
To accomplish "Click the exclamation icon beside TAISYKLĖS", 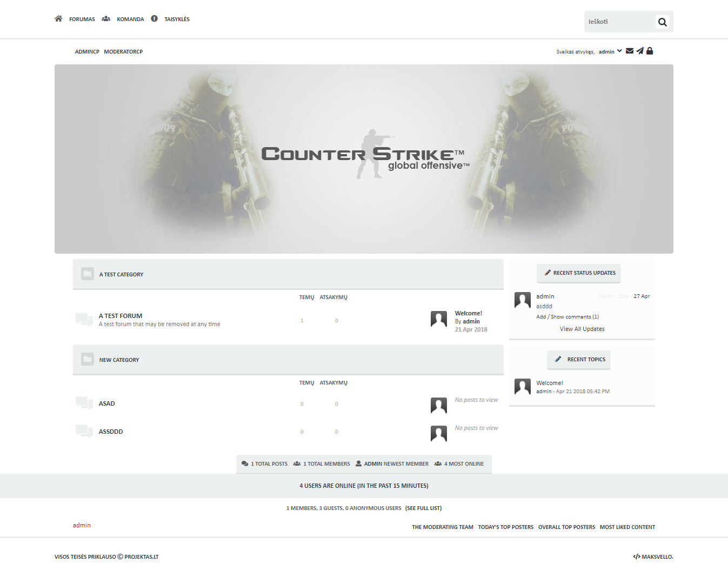I will (154, 19).
